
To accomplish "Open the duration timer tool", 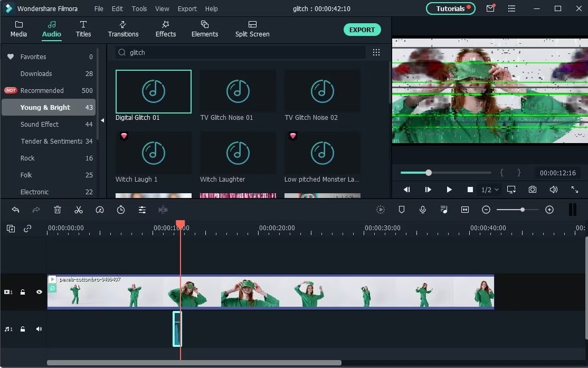I will 121,210.
